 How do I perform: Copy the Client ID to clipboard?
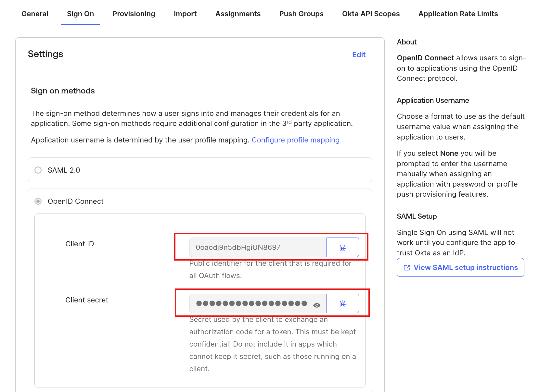click(342, 247)
